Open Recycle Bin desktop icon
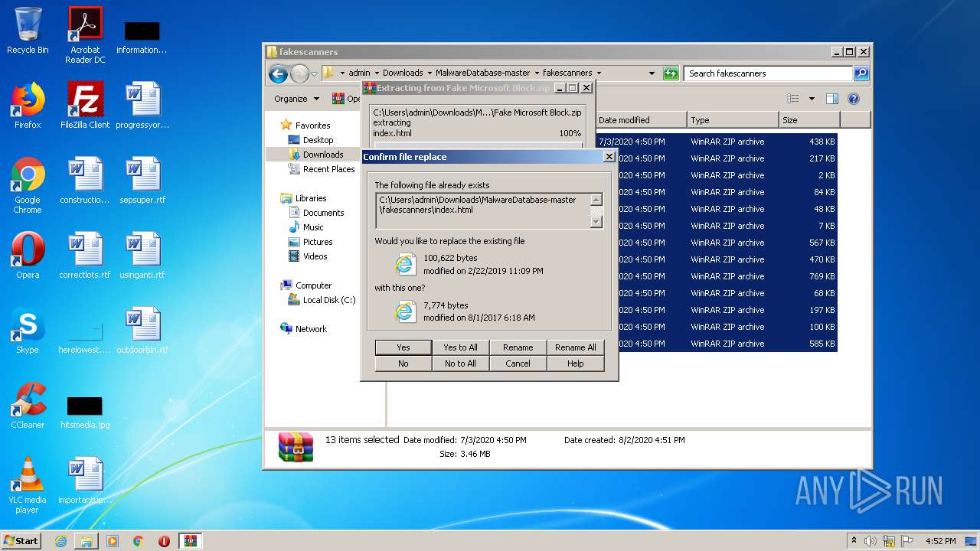The width and height of the screenshot is (980, 551). tap(28, 31)
